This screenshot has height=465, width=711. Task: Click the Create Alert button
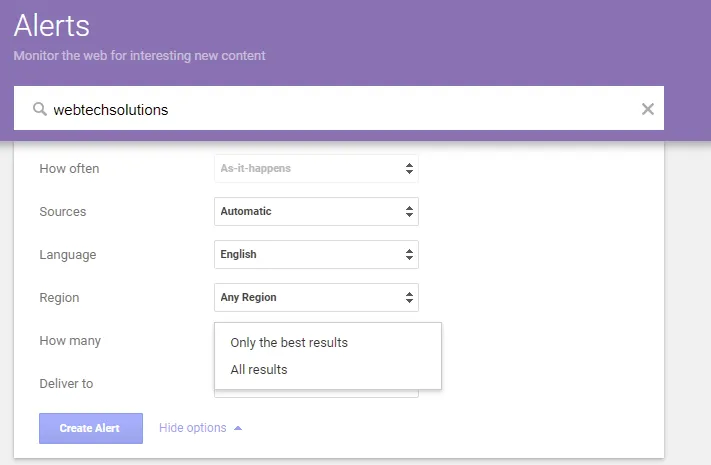coord(91,428)
